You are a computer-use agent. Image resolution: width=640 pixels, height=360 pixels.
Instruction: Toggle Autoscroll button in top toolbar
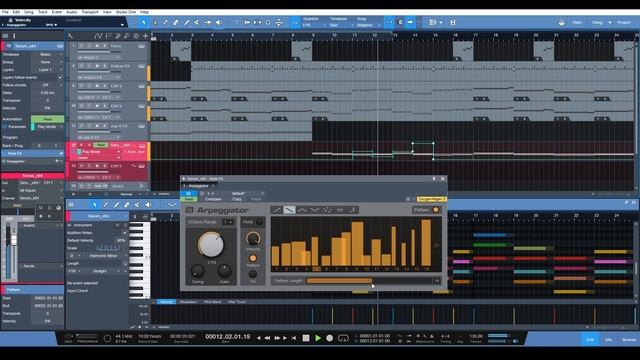pos(410,22)
